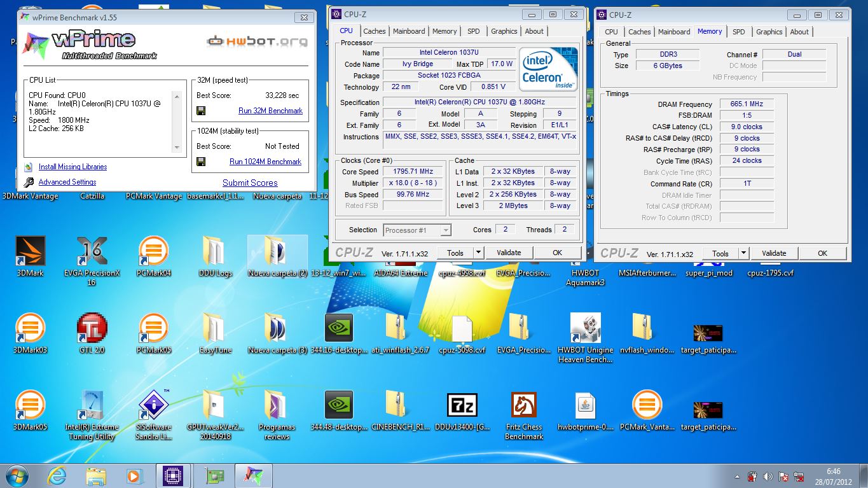868x488 pixels.
Task: Open Windows Media Player from taskbar
Action: (133, 475)
